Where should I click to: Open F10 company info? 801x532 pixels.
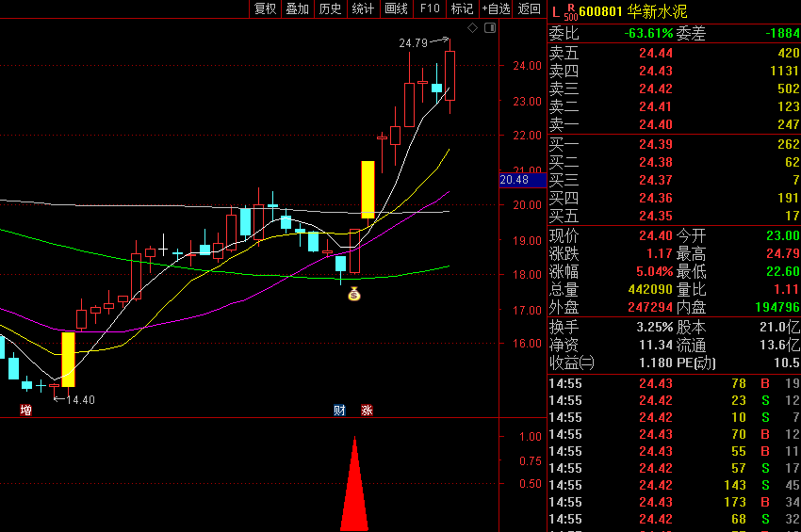(430, 8)
